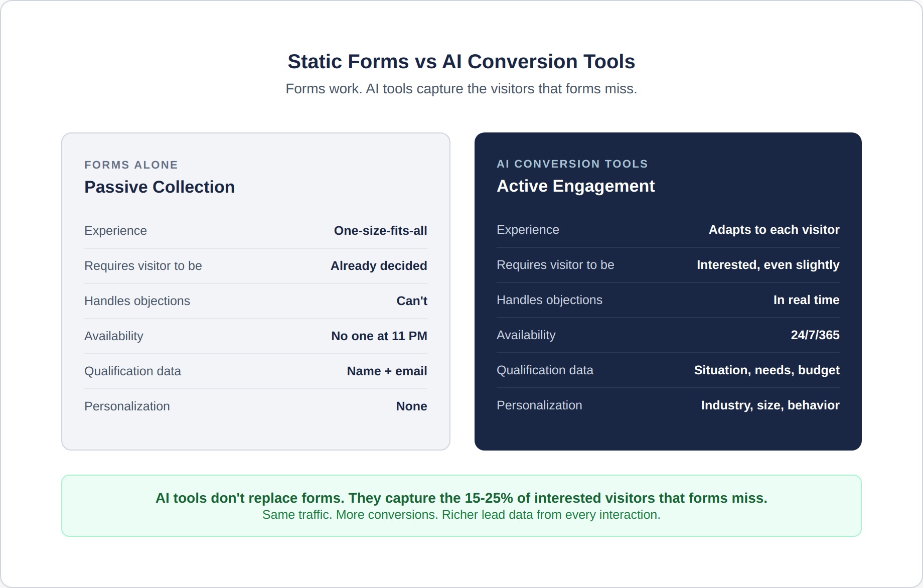The width and height of the screenshot is (923, 588).
Task: Click the 'Active Engagement' card title
Action: (575, 186)
